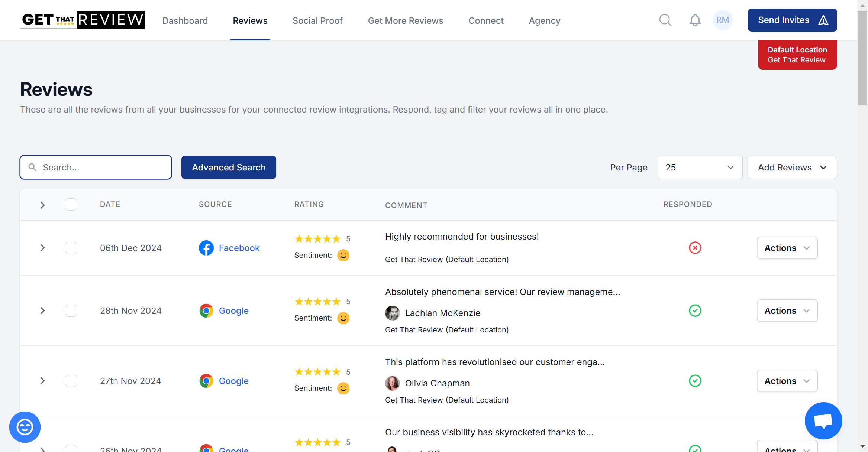Tick the select-all checkbox in table header
Viewport: 868px width, 452px height.
pos(71,204)
